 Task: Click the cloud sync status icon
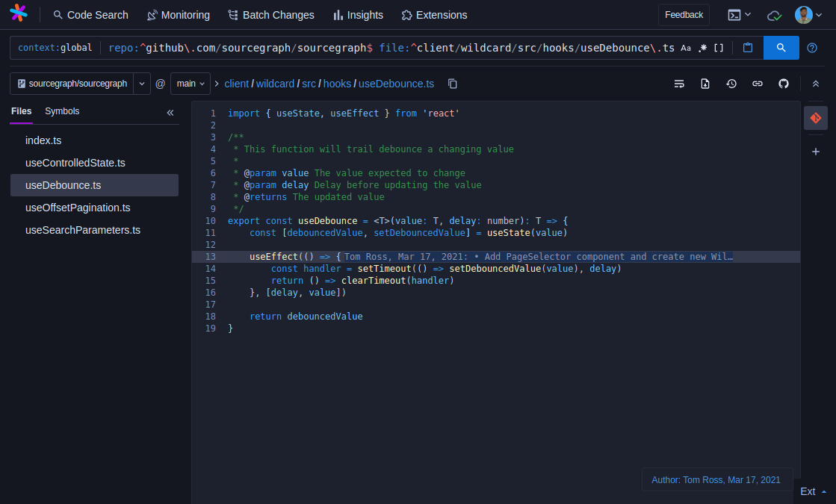click(774, 16)
